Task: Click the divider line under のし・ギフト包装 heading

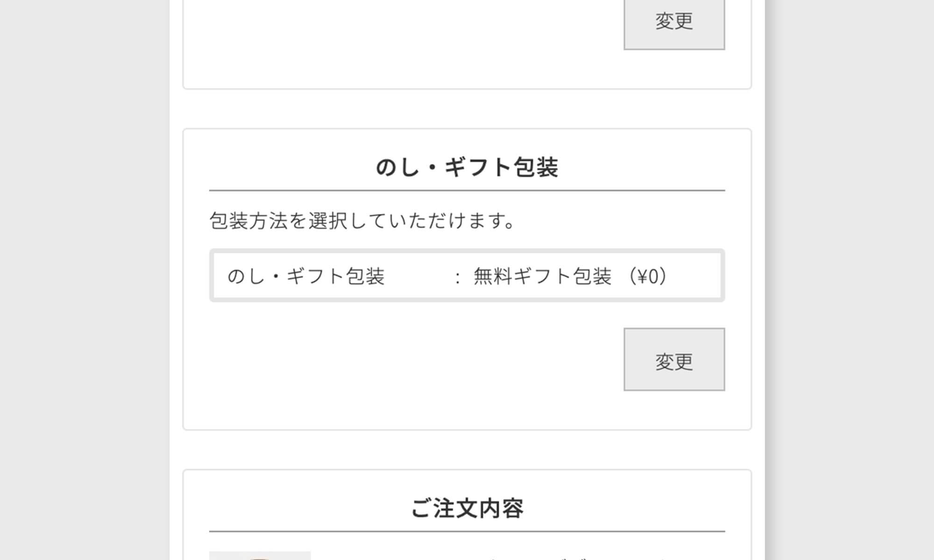Action: tap(467, 190)
